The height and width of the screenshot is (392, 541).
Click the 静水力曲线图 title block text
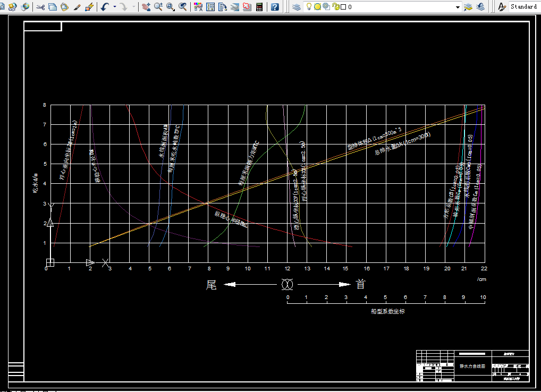click(472, 366)
